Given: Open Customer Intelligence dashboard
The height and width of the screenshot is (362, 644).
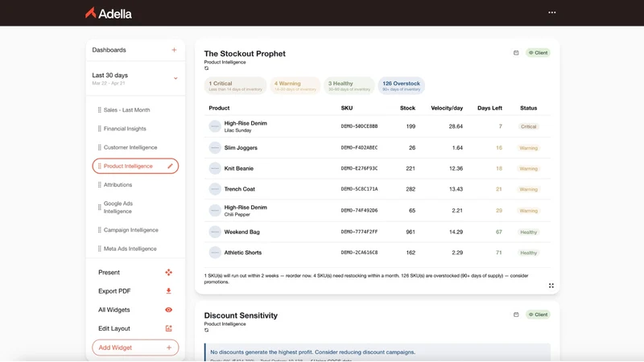Looking at the screenshot, I should (x=130, y=147).
